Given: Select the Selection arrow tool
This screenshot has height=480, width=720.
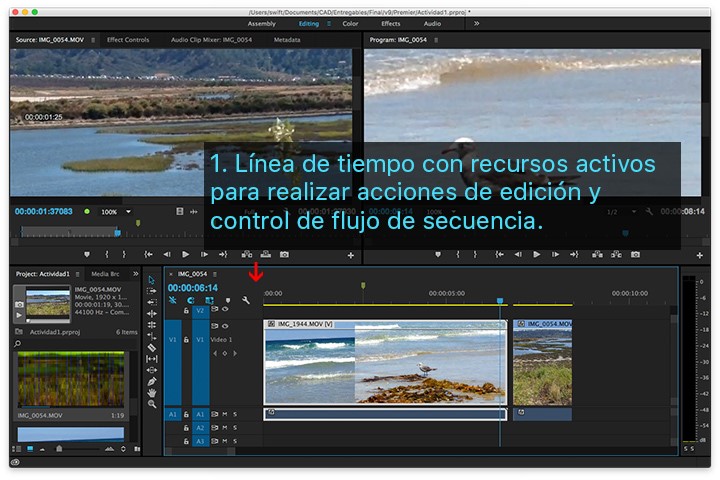Looking at the screenshot, I should [x=152, y=280].
